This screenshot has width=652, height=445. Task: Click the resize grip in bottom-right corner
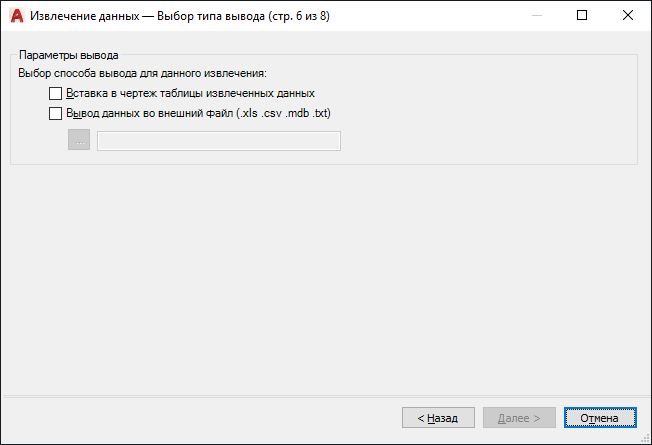coord(645,438)
